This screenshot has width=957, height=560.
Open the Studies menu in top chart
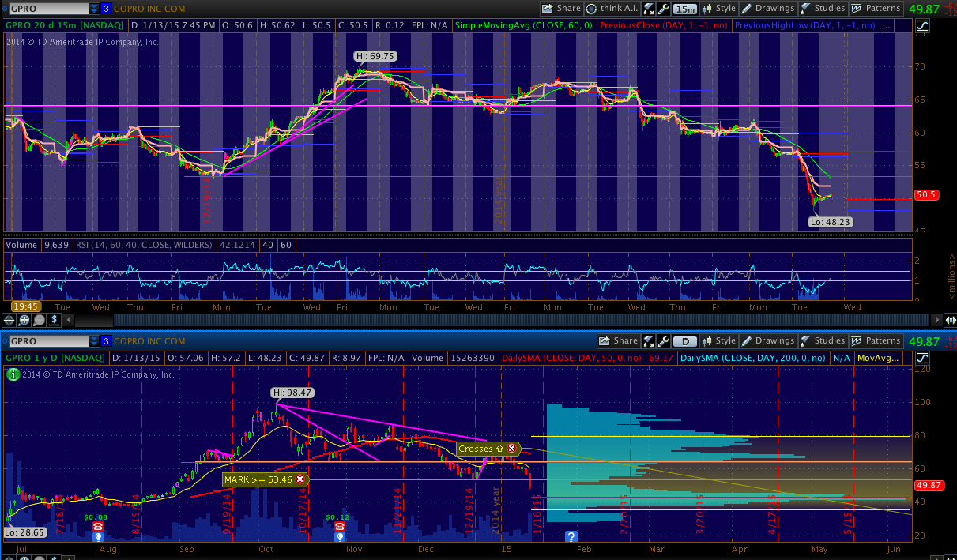822,9
